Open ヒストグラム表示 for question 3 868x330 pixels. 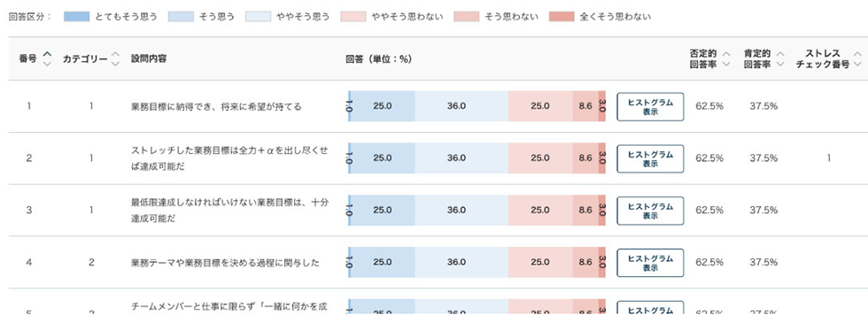click(x=650, y=211)
